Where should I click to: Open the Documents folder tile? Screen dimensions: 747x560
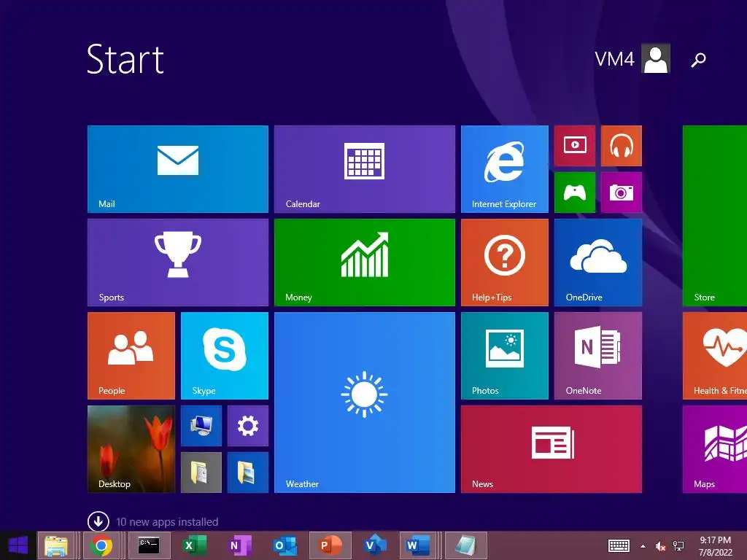[x=201, y=472]
